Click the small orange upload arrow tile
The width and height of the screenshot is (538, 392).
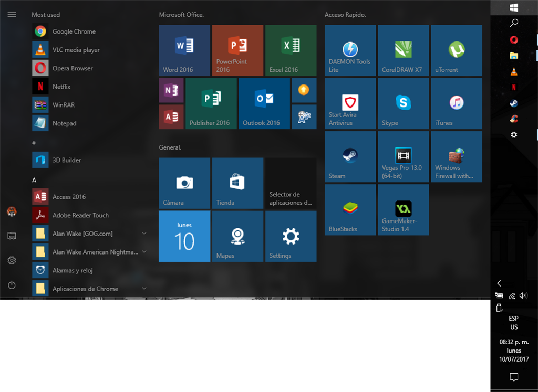(304, 90)
